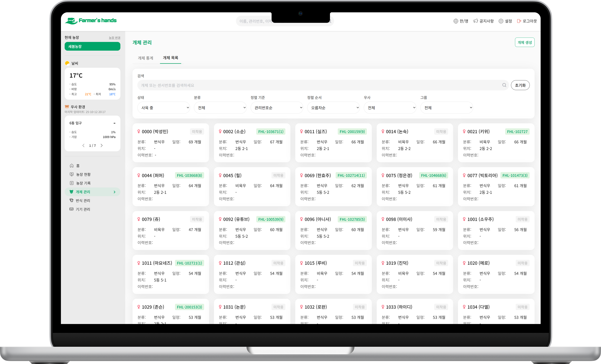Open the status dropdown showing 사육 중
The width and height of the screenshot is (601, 364).
[x=164, y=108]
